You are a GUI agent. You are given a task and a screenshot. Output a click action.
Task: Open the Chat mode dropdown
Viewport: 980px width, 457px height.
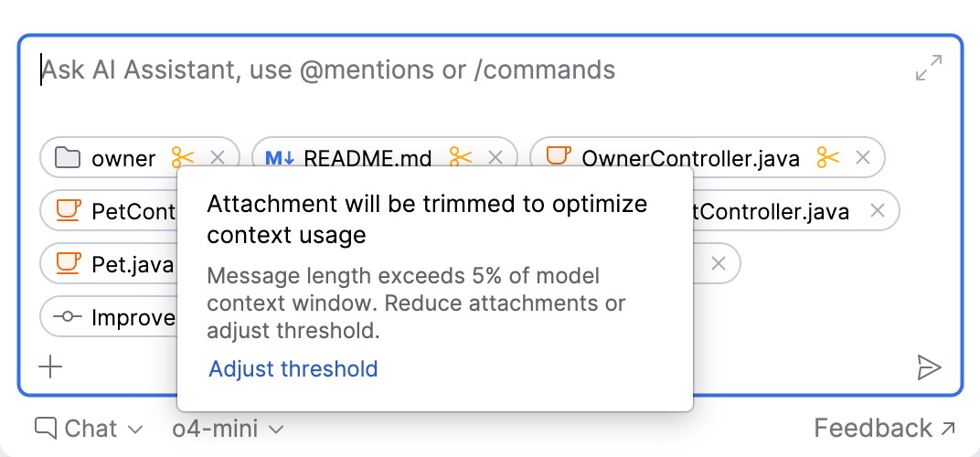(x=89, y=429)
